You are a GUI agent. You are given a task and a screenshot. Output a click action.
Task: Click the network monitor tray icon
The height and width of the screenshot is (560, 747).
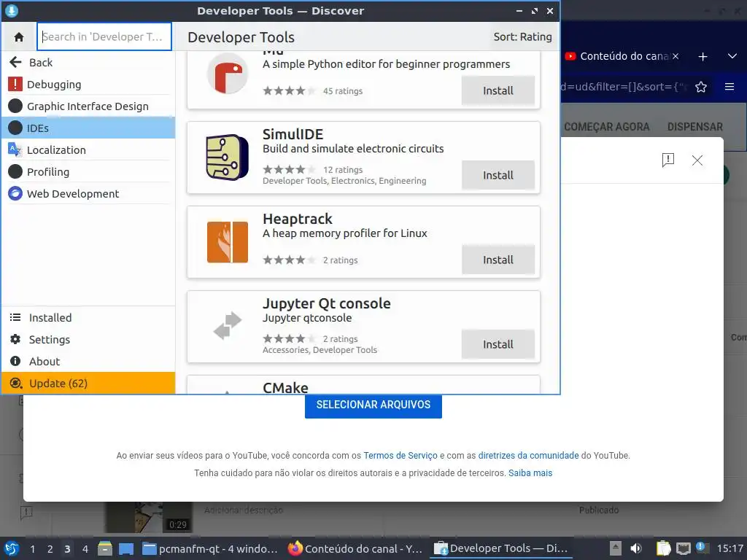point(683,548)
